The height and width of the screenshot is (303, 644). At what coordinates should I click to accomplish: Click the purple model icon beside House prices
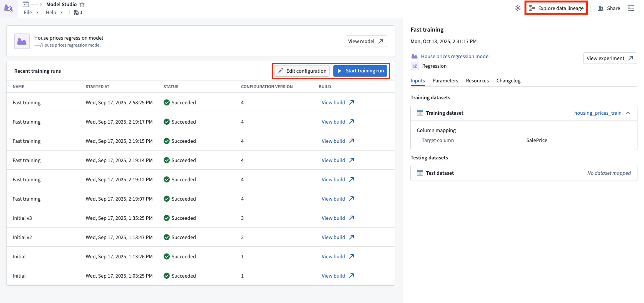[x=22, y=41]
